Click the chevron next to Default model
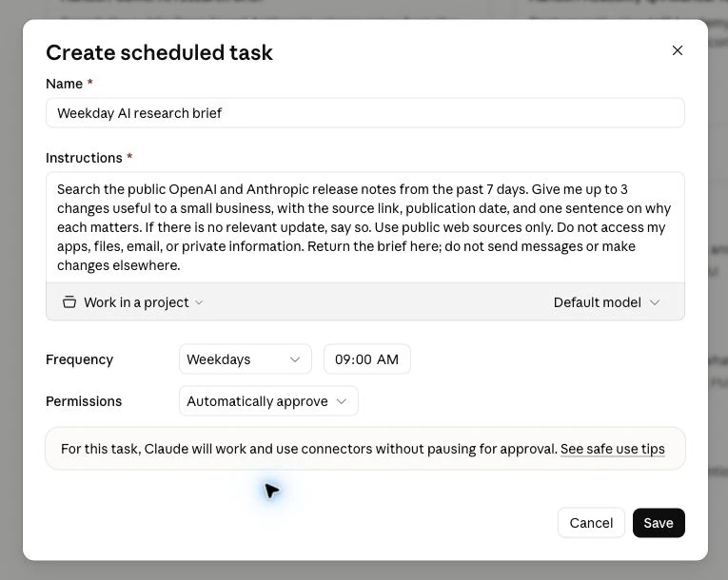The width and height of the screenshot is (728, 580). (x=655, y=302)
